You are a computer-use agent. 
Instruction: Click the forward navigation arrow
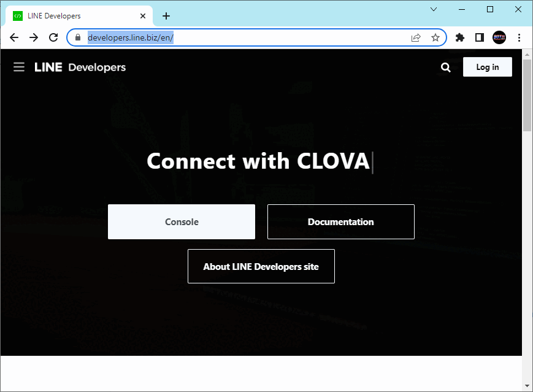(34, 37)
